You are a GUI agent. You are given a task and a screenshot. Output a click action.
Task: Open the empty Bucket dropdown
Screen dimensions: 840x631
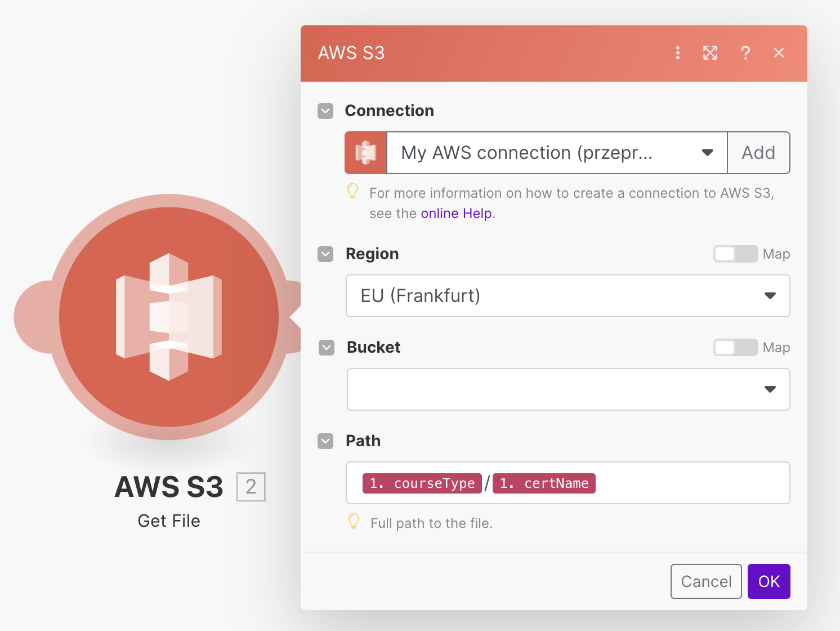pos(568,389)
